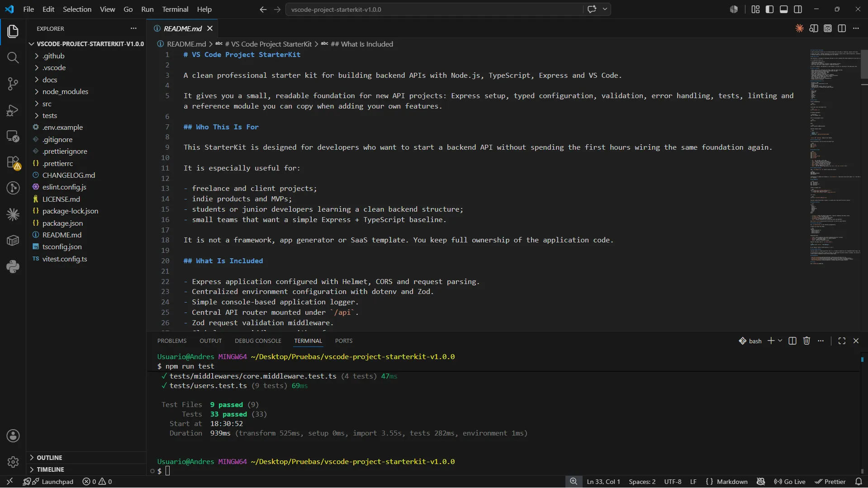Click the Prettier status item
The height and width of the screenshot is (488, 868).
[x=830, y=482]
